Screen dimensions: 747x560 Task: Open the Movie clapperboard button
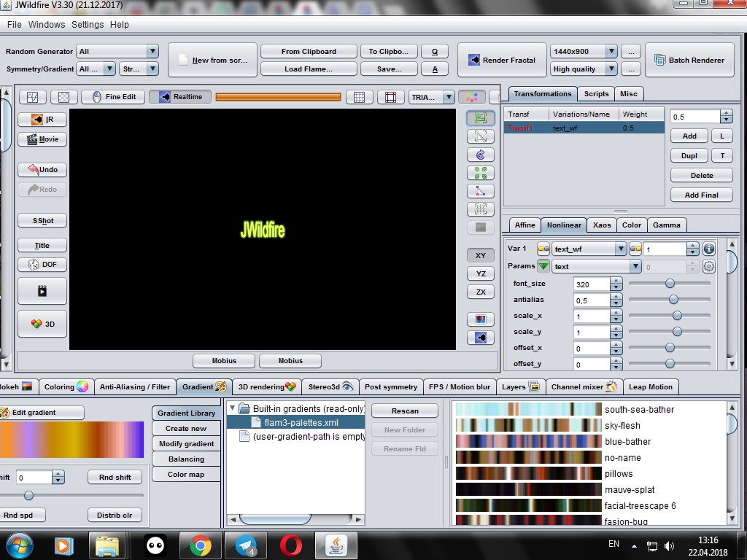[42, 139]
